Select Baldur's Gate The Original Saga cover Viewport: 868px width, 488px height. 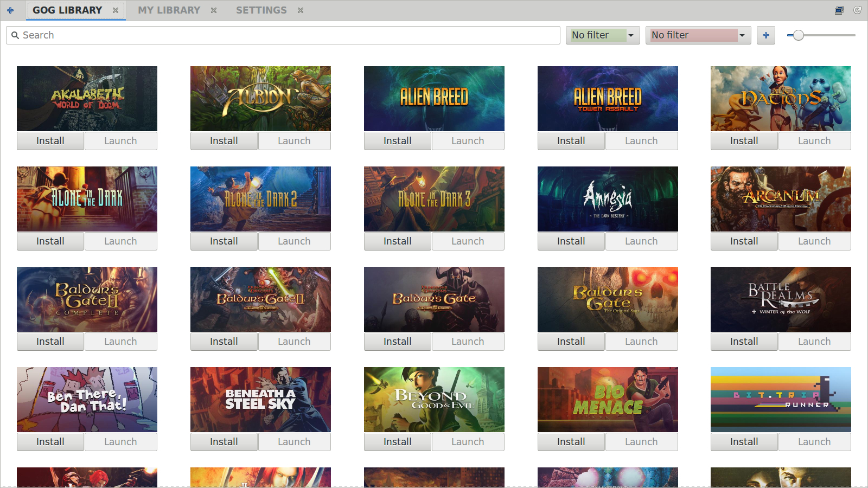[608, 299]
